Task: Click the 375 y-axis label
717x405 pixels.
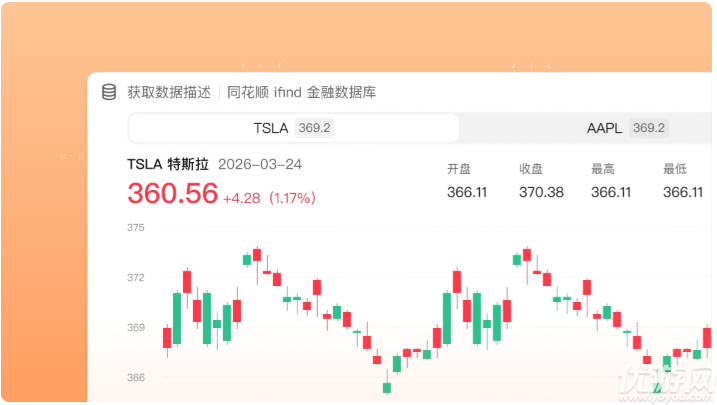Action: [x=136, y=228]
